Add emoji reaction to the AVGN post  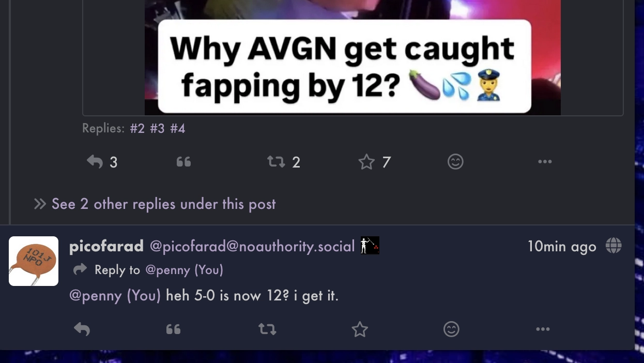[455, 162]
